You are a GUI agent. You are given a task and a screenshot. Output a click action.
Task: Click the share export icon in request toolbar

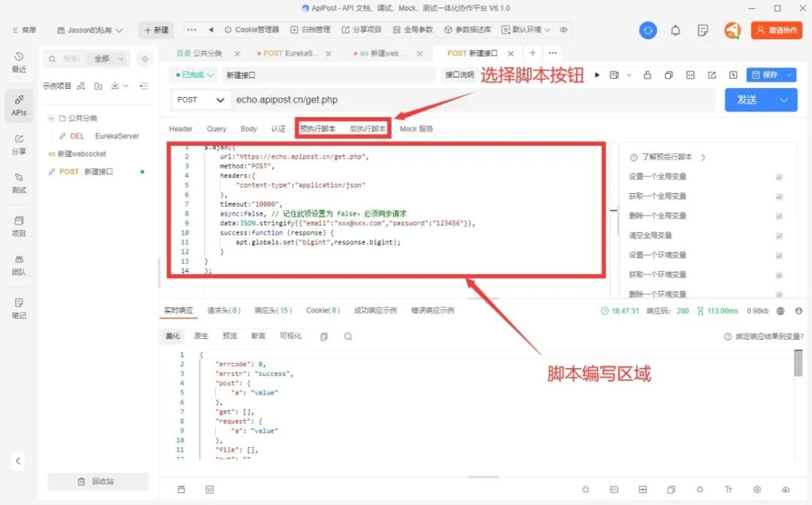(712, 75)
